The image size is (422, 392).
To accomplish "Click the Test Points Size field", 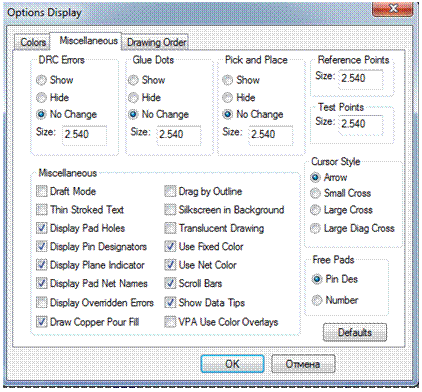I will click(x=361, y=125).
